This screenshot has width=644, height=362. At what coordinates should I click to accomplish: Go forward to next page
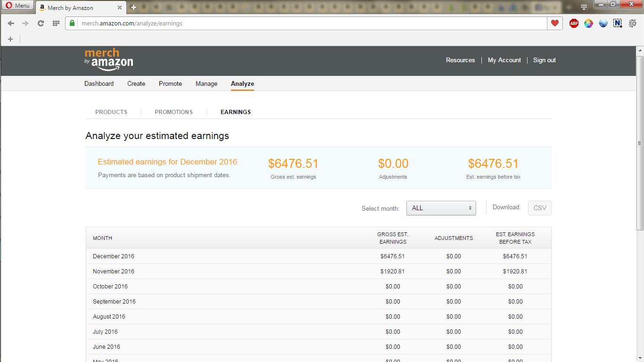pos(25,23)
